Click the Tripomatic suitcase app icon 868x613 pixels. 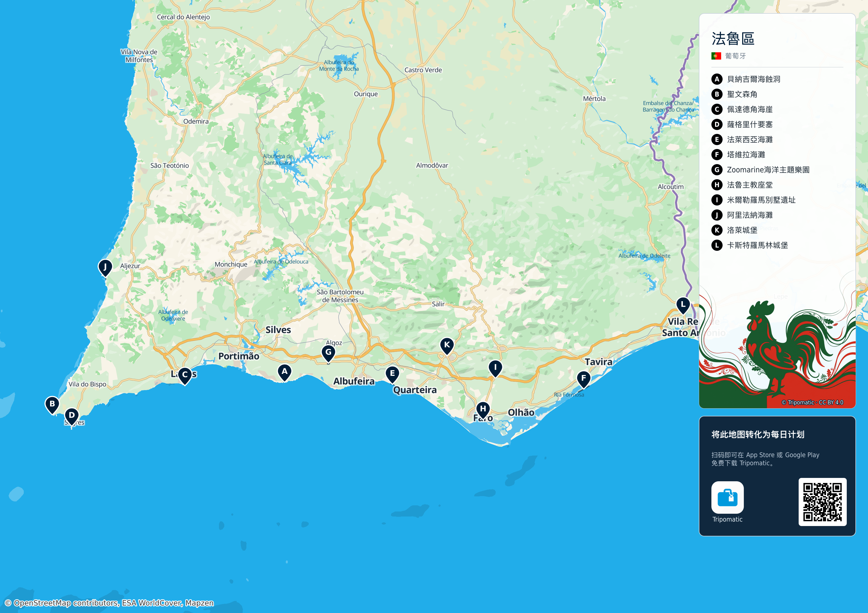tap(727, 497)
